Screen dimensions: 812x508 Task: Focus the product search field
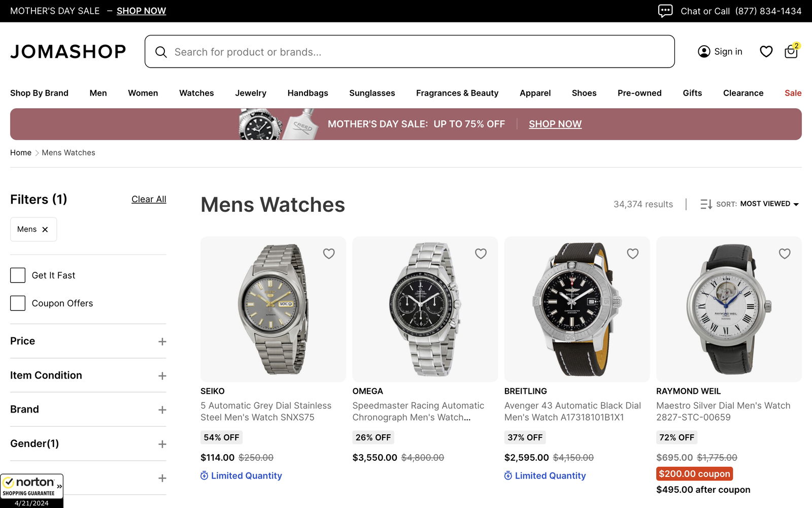tap(410, 51)
